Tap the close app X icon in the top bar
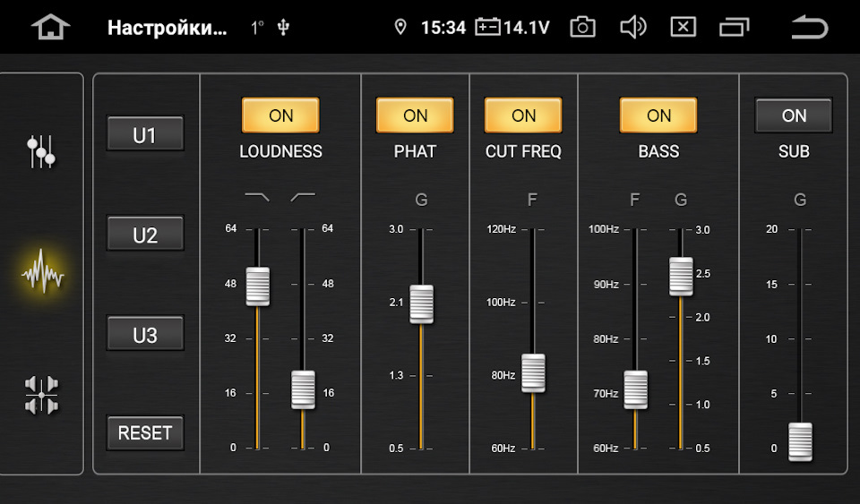This screenshot has height=504, width=860. click(x=683, y=27)
